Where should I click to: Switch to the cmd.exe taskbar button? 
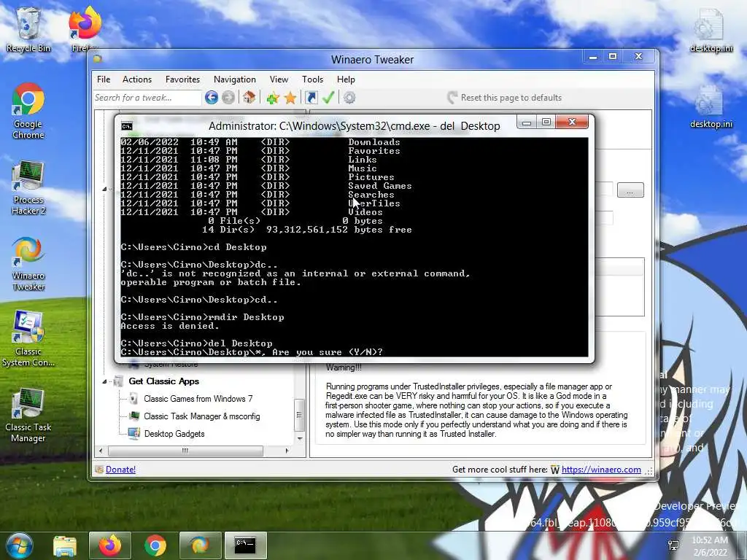245,545
